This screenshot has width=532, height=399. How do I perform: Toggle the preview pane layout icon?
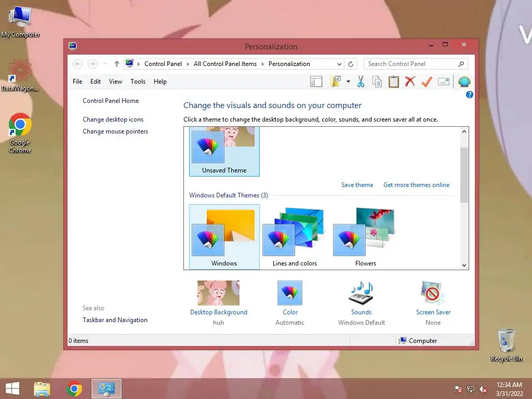[x=316, y=82]
